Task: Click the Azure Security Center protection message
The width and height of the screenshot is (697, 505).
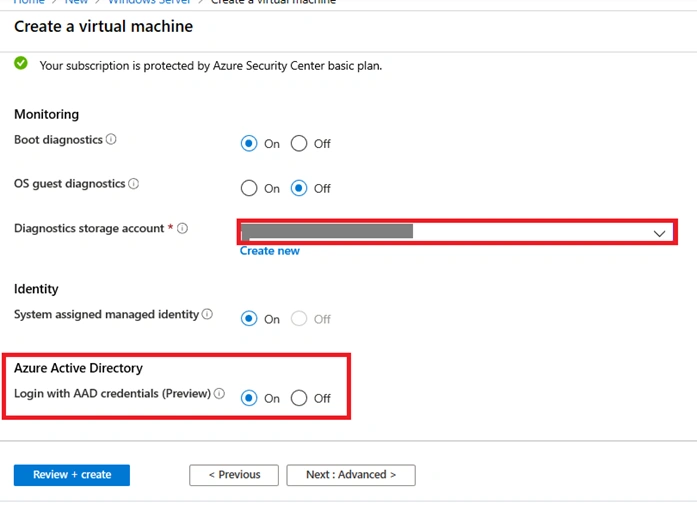Action: 211,66
